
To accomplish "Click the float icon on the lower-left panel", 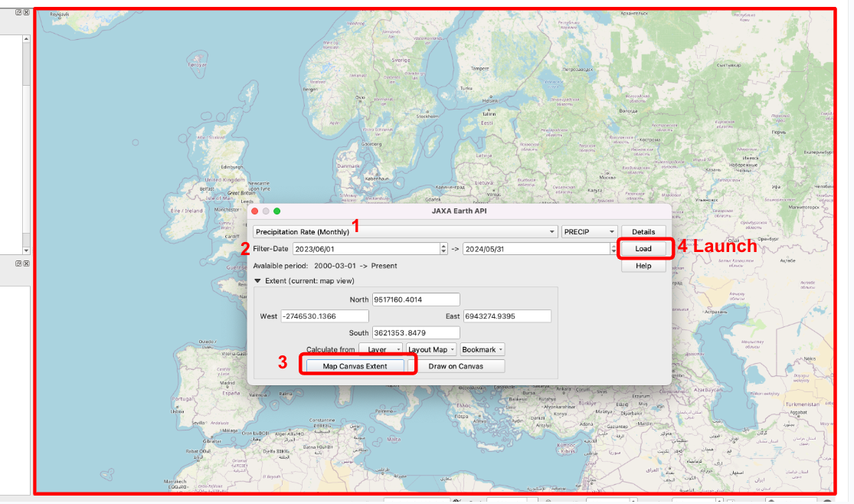I will [18, 263].
